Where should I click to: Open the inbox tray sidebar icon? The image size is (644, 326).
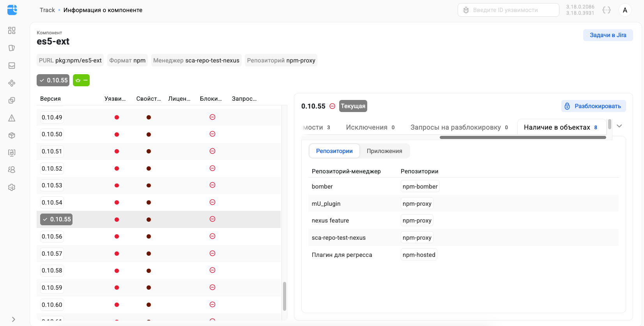tap(12, 66)
